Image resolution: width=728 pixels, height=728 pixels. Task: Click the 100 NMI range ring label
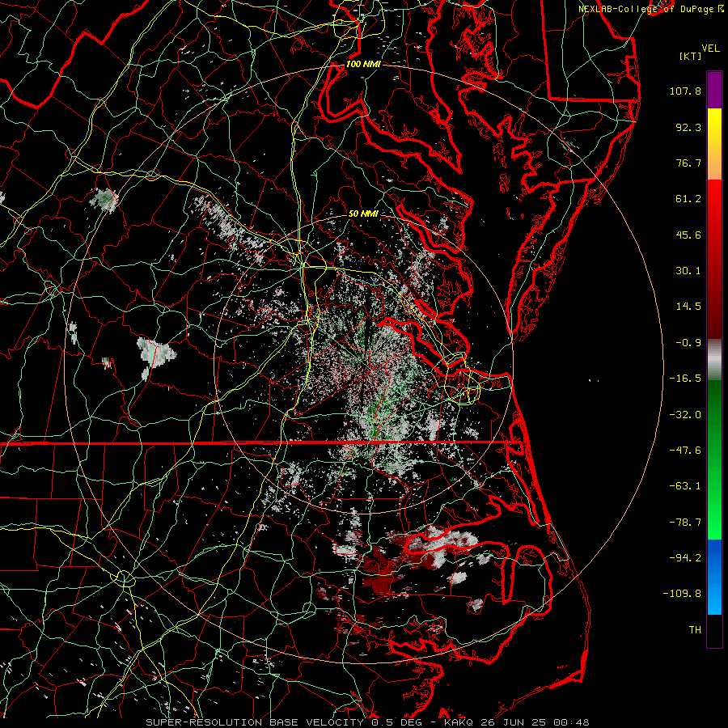(363, 64)
